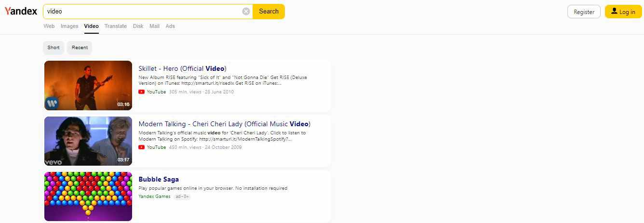
Task: Focus the search input containing 'video'
Action: pyautogui.click(x=143, y=12)
